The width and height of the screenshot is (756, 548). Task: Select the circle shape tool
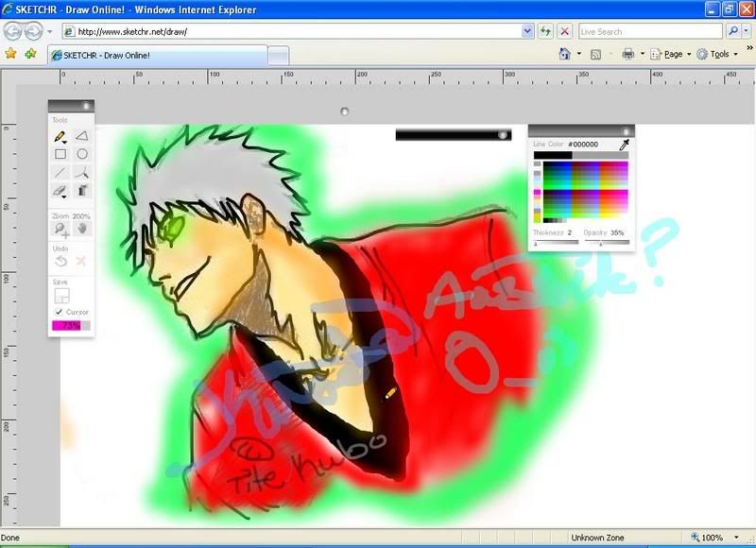(x=82, y=154)
